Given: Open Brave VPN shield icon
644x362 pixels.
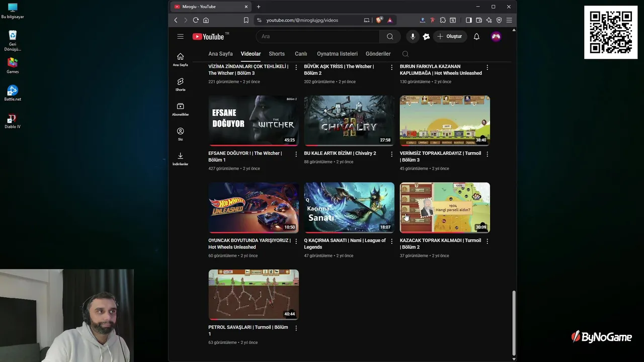Looking at the screenshot, I should [499, 20].
